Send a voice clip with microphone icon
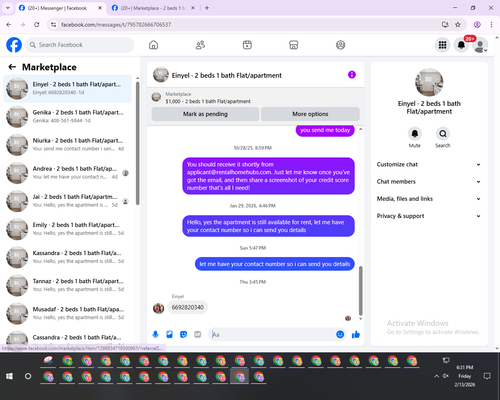Image resolution: width=500 pixels, height=400 pixels. (x=155, y=334)
